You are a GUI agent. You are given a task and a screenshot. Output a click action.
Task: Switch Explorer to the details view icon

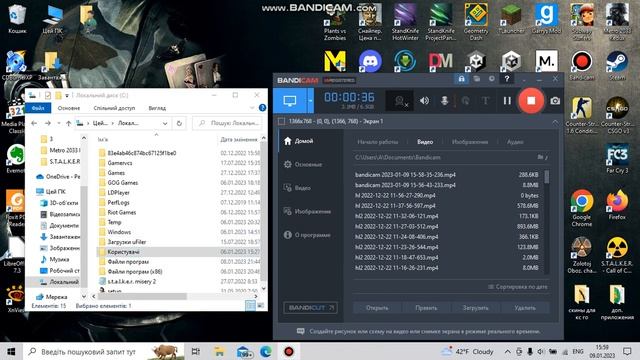coord(250,305)
